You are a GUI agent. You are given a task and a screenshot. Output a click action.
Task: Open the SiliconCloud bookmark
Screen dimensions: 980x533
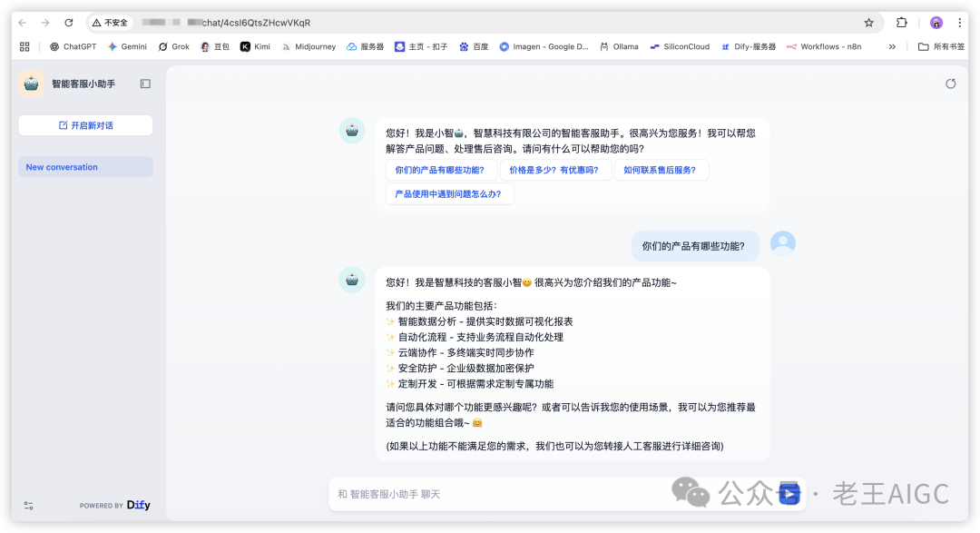tap(680, 46)
